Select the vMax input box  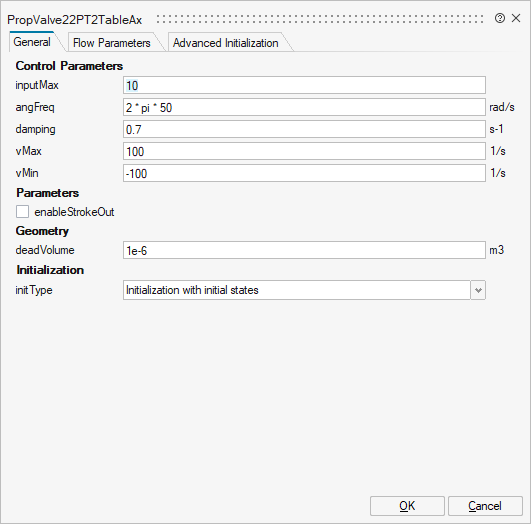tap(304, 151)
